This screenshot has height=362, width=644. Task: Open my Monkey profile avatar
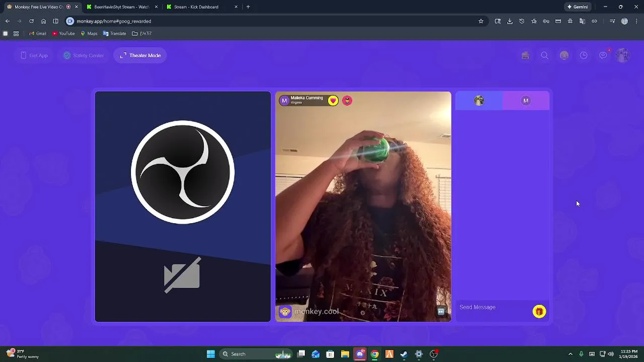click(623, 55)
